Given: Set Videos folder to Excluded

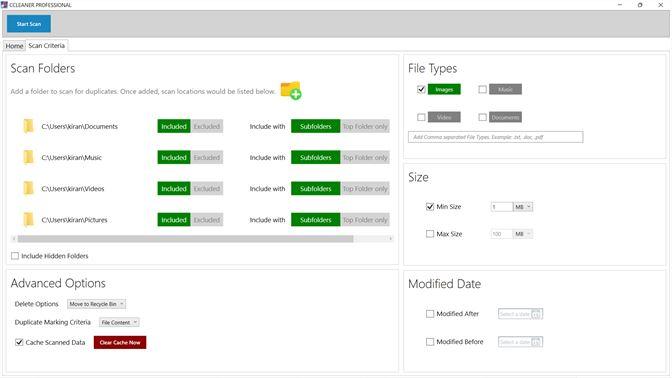Looking at the screenshot, I should (x=207, y=189).
